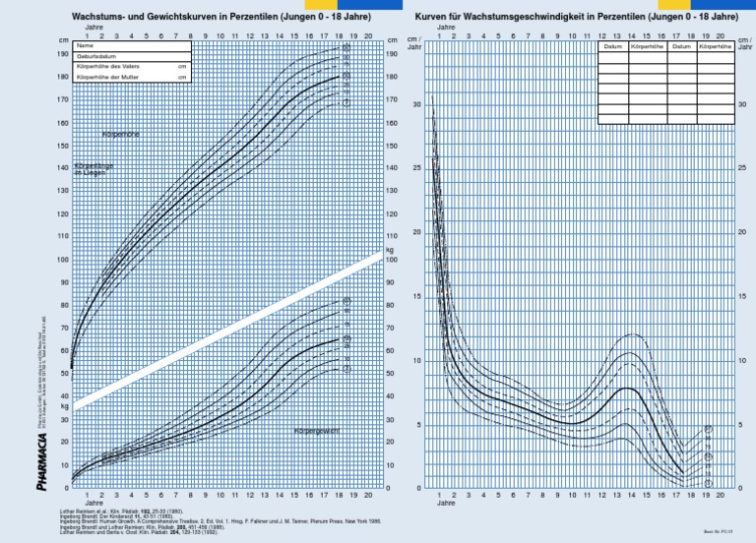Click the Körpergewicht label on weight chart
This screenshot has height=543, width=756.
point(317,431)
